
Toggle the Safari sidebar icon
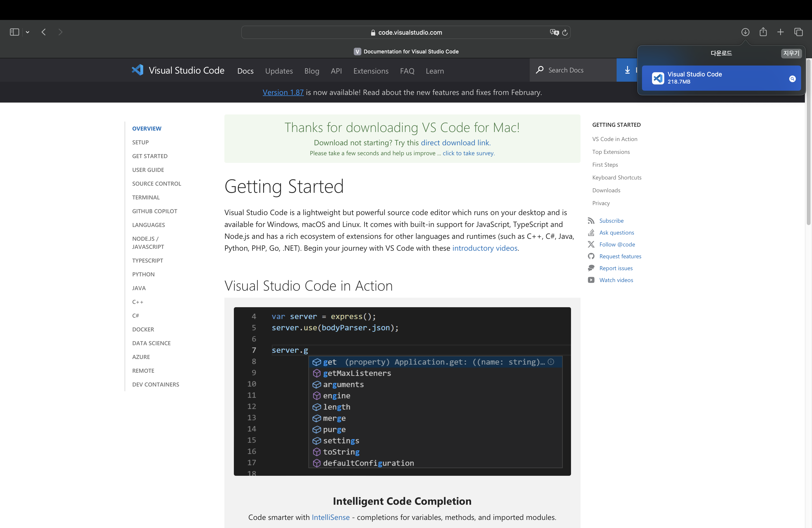[14, 32]
